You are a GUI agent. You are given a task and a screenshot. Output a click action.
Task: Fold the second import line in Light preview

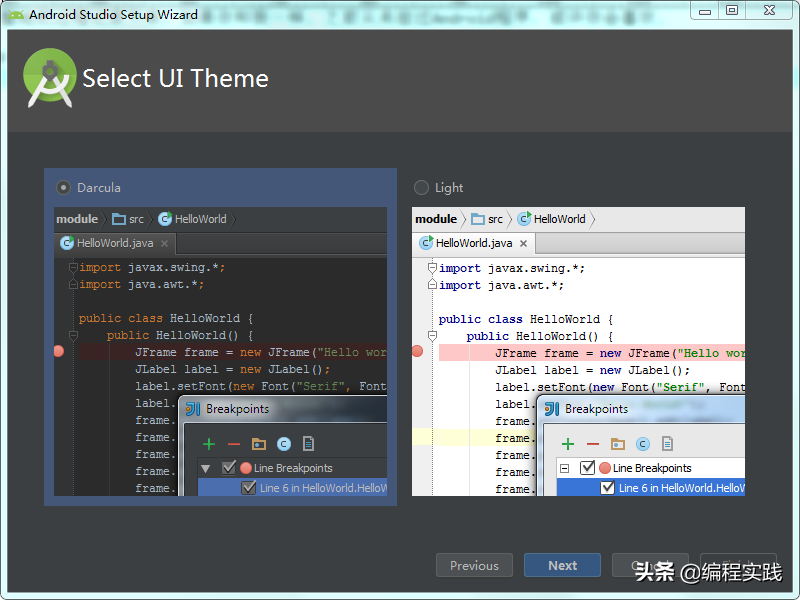click(432, 284)
